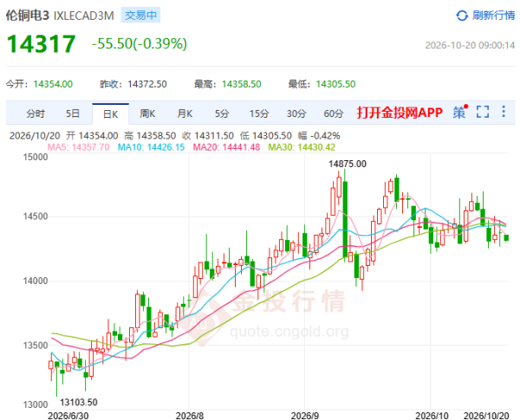
Task: Click the timestamp 2026-10-20 09:00:14
Action: pyautogui.click(x=470, y=45)
